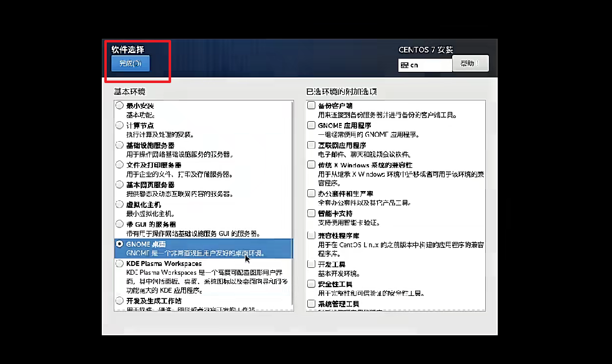
Task: Open the 帮助 help button
Action: pyautogui.click(x=470, y=63)
